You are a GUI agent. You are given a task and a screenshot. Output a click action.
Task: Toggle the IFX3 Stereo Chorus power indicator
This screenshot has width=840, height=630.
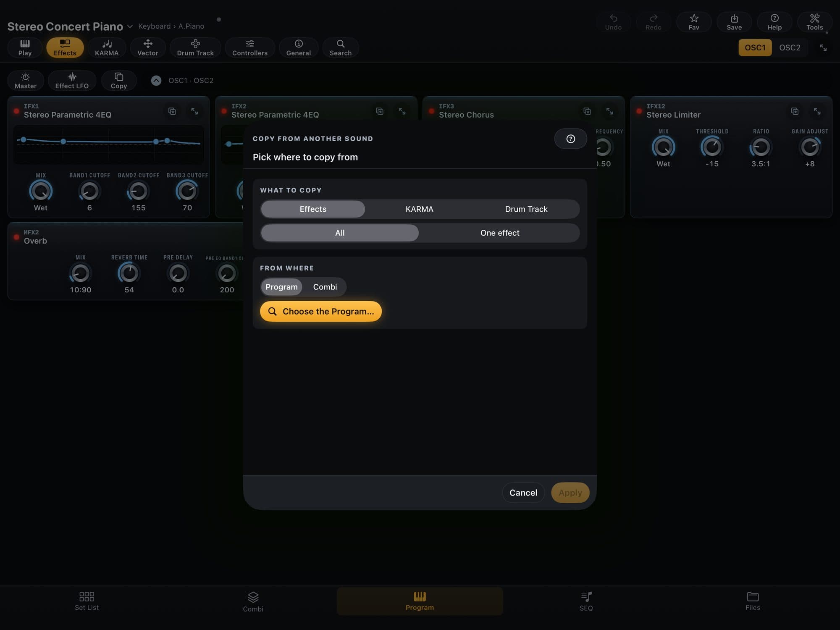pos(431,111)
